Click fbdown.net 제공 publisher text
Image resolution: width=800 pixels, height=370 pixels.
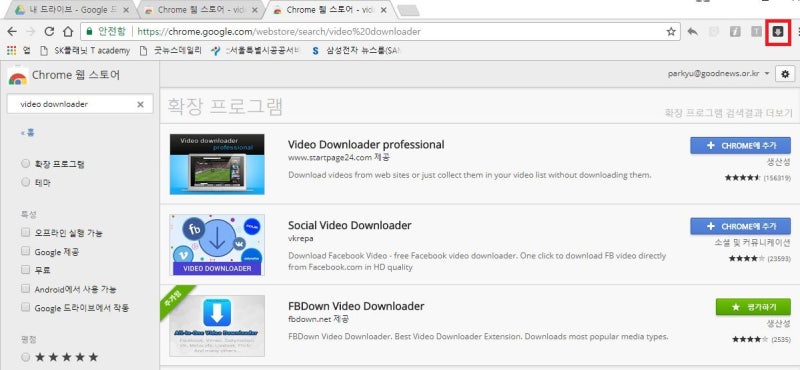click(318, 319)
